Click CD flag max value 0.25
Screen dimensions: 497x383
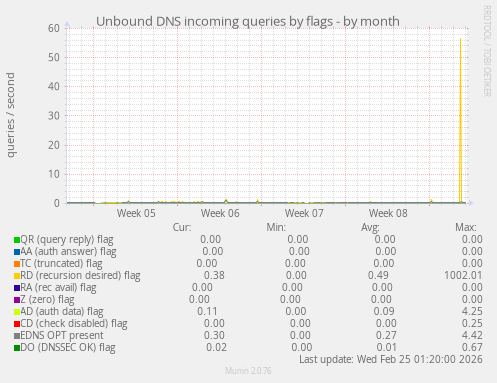click(x=472, y=324)
